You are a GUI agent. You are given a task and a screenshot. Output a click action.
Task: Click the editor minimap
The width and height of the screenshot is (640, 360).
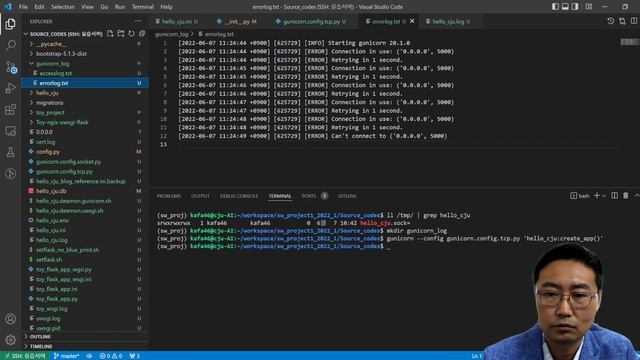629,42
